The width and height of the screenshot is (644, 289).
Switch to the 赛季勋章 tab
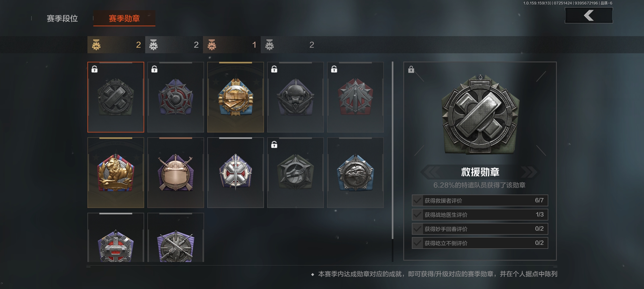pyautogui.click(x=124, y=18)
